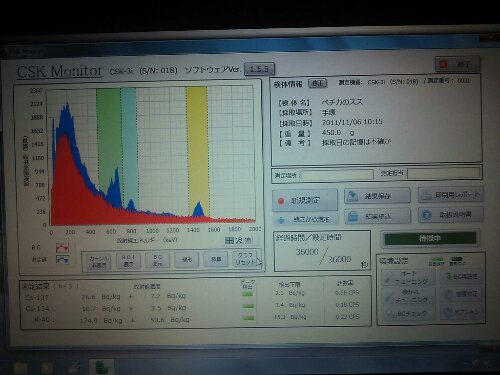The width and height of the screenshot is (500, 375).
Task: Click the measurement location input field
Action: click(x=337, y=175)
